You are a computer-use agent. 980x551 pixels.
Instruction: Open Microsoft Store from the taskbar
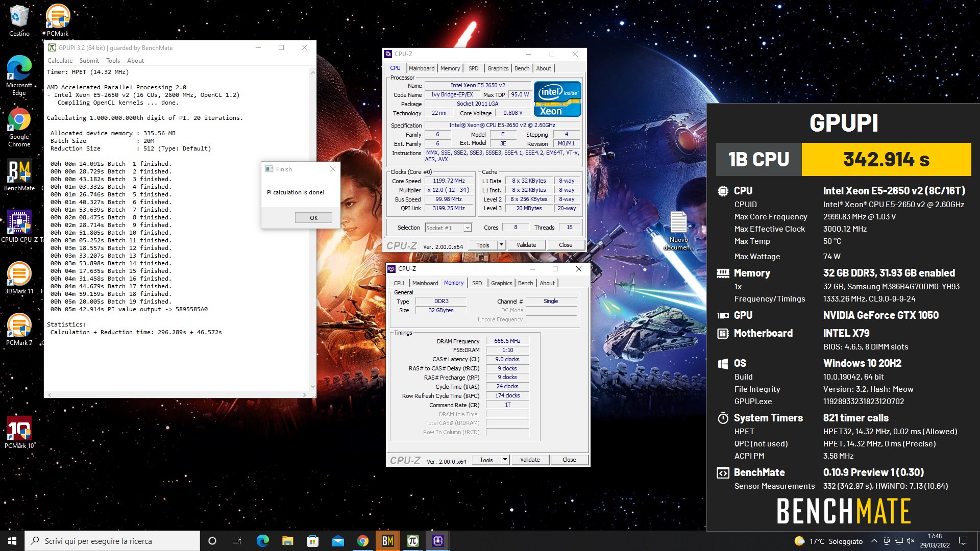[x=312, y=541]
